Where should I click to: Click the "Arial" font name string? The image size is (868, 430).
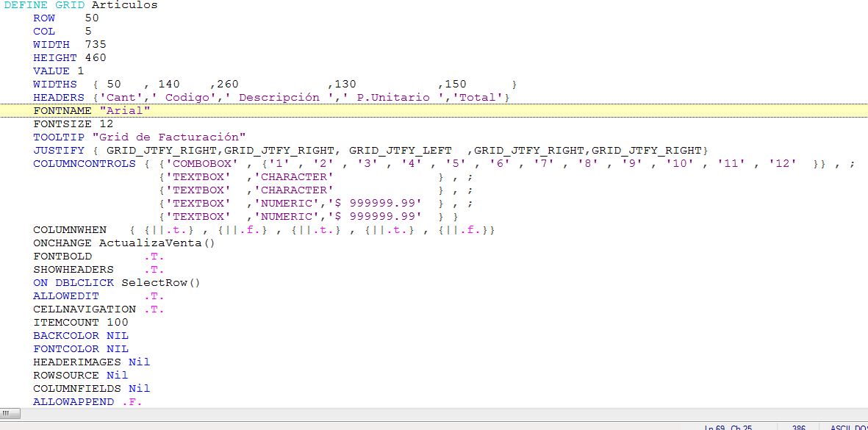pos(124,110)
